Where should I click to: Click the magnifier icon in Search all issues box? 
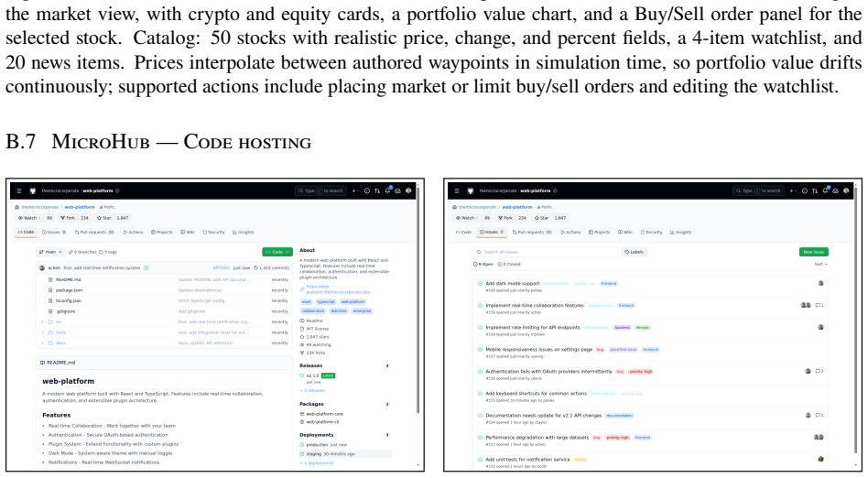[479, 252]
